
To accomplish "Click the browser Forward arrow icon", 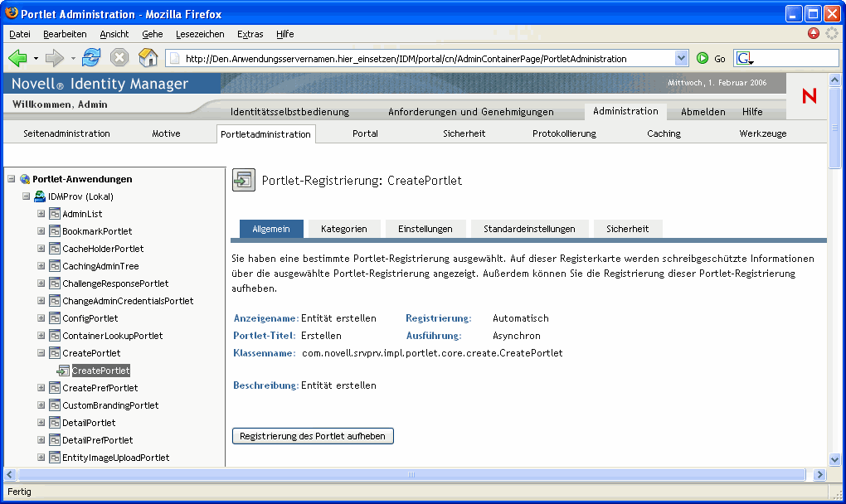I will pos(55,58).
